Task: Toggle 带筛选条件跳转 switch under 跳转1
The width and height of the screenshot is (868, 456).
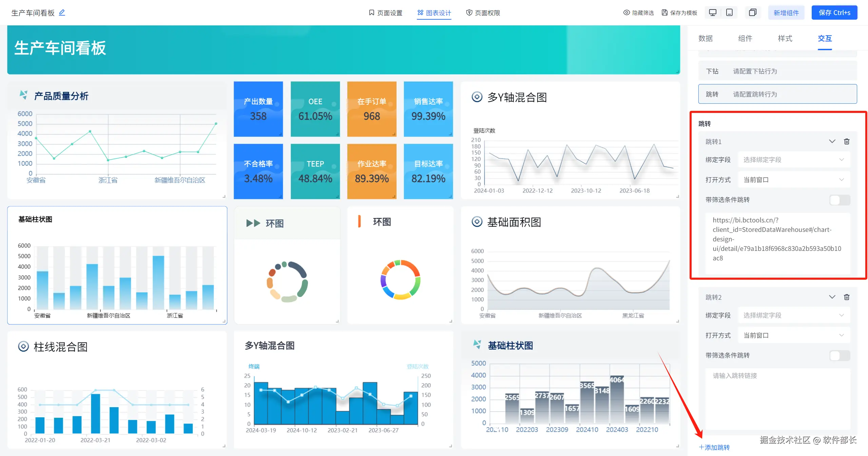Action: [x=839, y=200]
